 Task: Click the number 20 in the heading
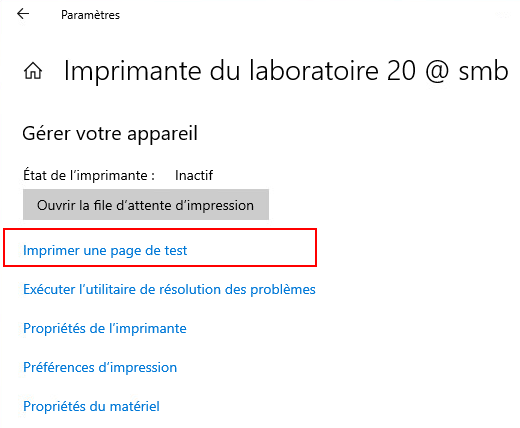coord(401,71)
